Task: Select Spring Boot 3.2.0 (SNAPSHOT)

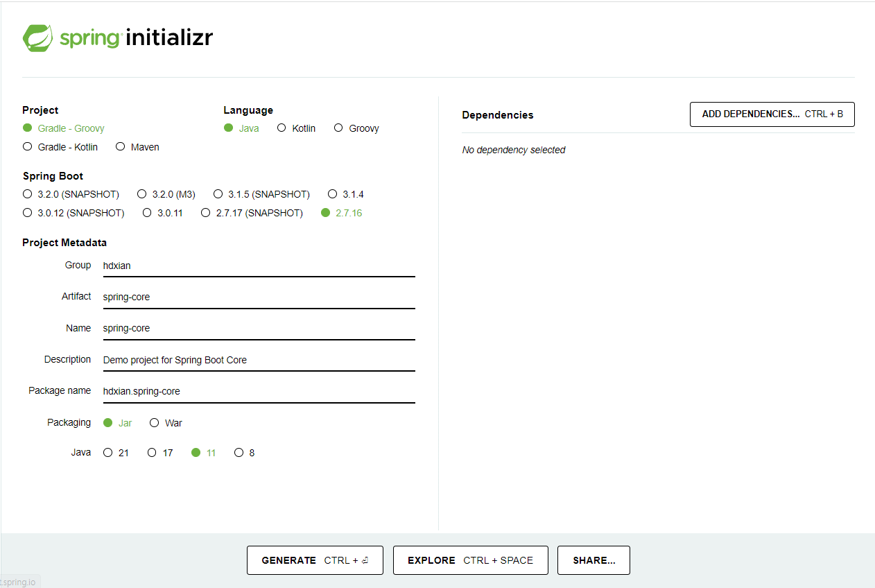Action: (71, 194)
